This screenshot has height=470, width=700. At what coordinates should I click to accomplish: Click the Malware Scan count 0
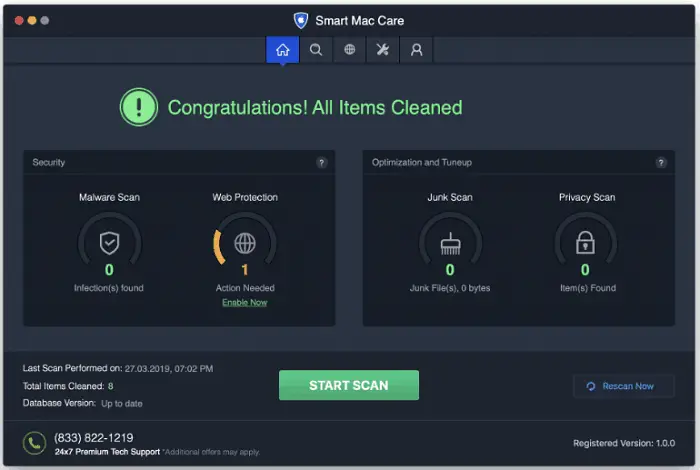tap(109, 270)
